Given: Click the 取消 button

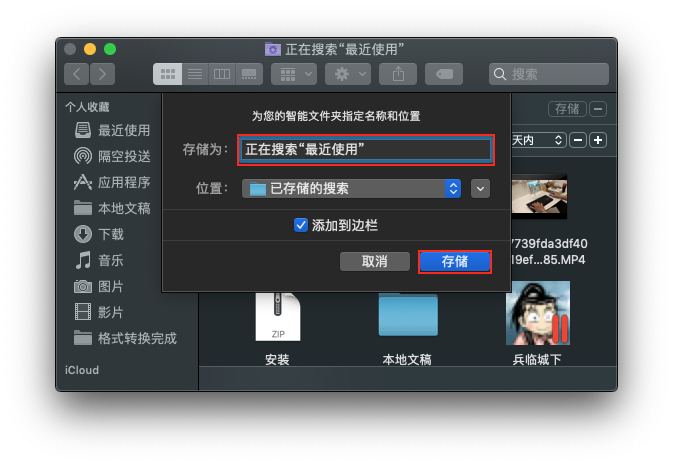Looking at the screenshot, I should (375, 261).
